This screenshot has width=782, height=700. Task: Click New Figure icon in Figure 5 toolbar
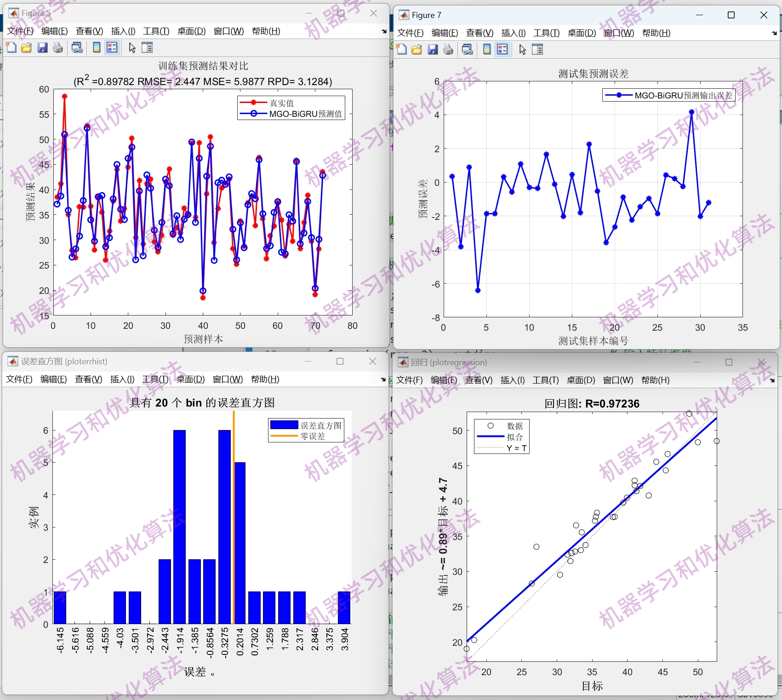11,47
